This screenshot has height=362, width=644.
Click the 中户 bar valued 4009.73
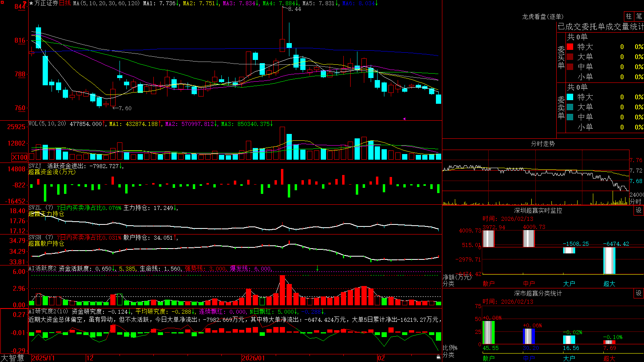tap(528, 239)
